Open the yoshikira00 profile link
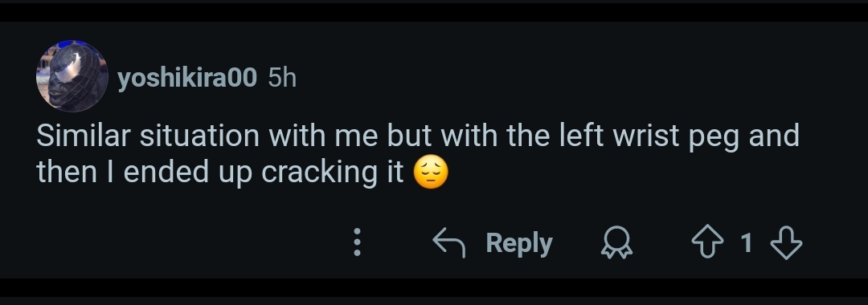868x305 pixels. point(187,78)
